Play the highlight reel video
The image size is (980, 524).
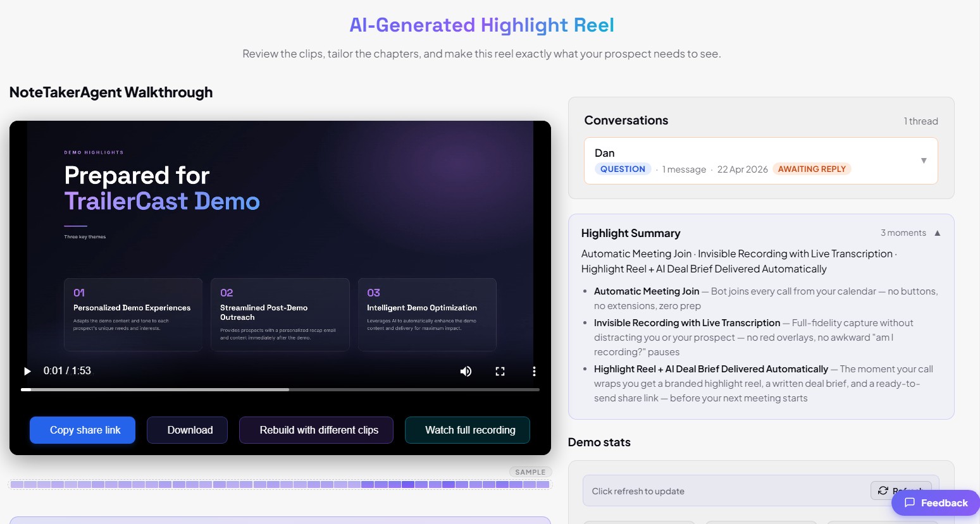[27, 371]
